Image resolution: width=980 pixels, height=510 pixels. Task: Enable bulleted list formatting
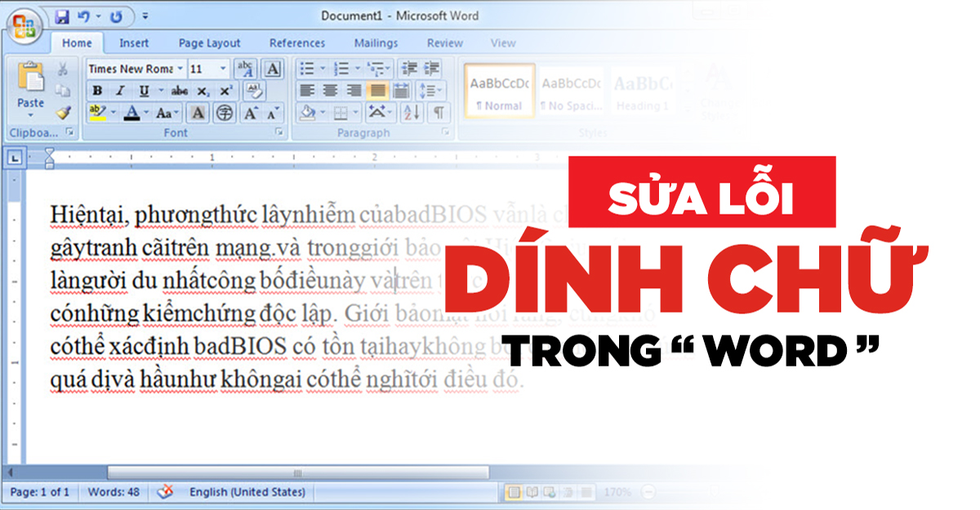(x=308, y=68)
